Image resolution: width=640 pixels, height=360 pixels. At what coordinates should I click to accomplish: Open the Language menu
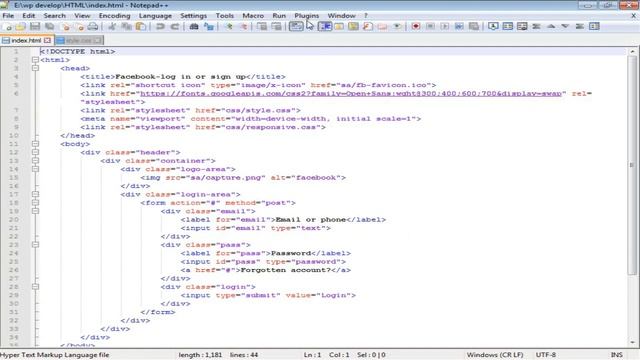point(155,16)
